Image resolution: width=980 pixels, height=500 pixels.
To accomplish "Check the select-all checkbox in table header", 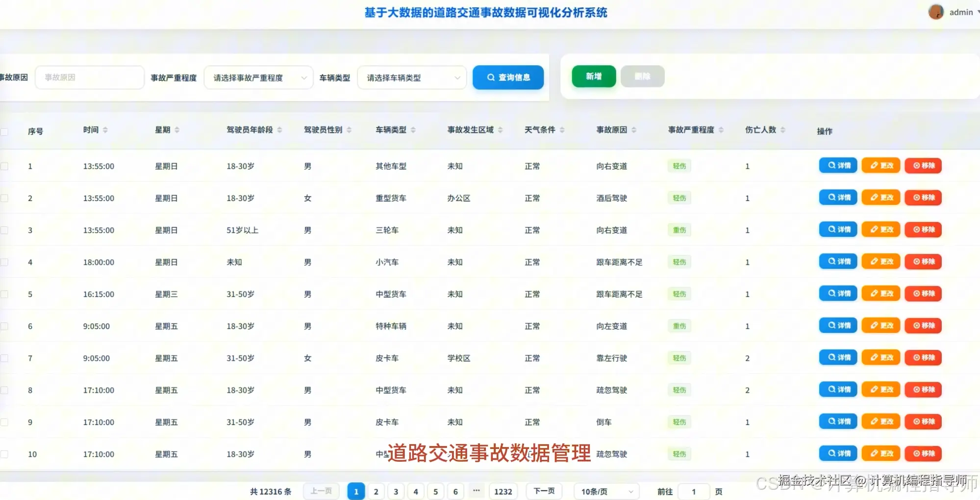I will [5, 131].
